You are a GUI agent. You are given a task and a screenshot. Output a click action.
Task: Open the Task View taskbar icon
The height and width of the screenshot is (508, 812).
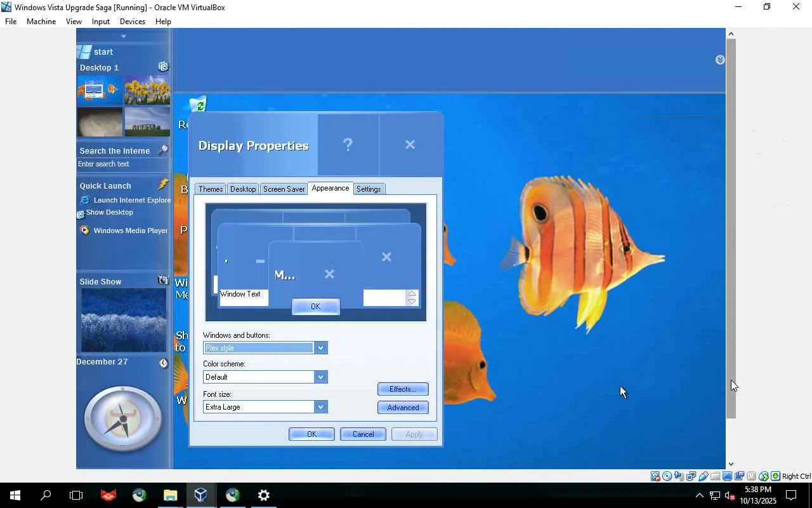click(x=76, y=495)
